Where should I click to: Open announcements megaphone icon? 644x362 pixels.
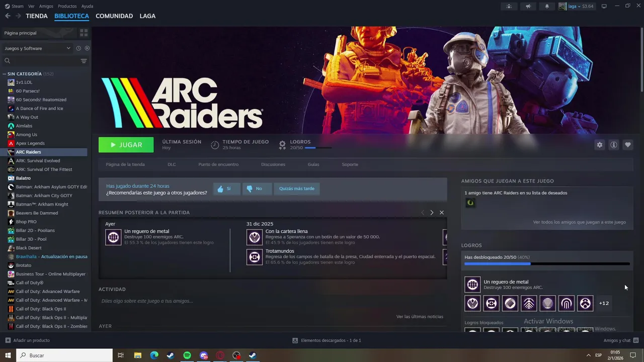[528, 6]
